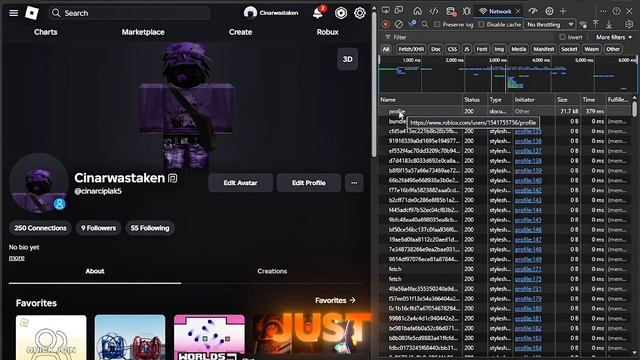Sort requests by the Size column header

click(567, 100)
